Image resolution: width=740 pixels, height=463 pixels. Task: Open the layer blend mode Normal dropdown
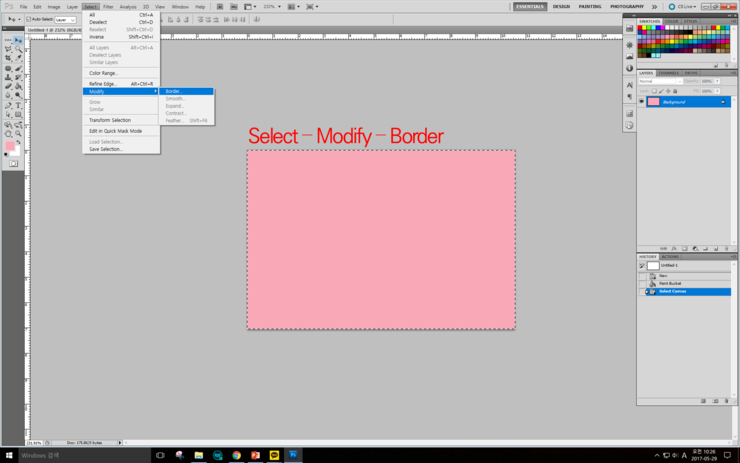point(660,81)
